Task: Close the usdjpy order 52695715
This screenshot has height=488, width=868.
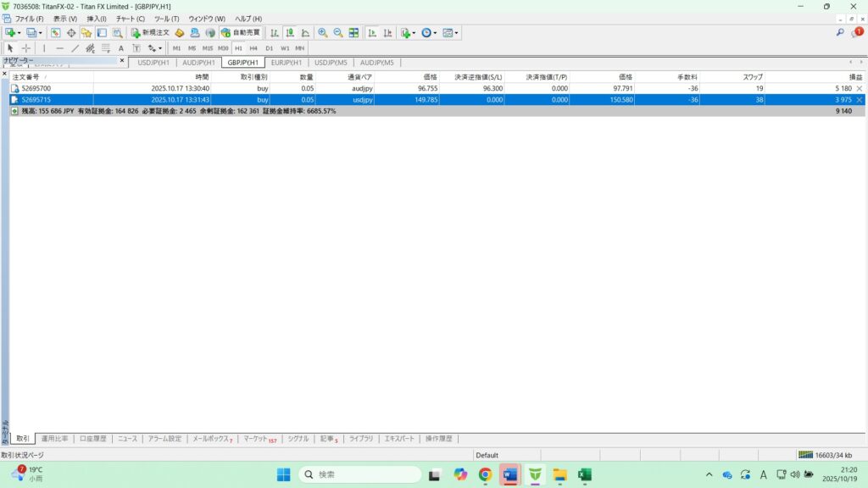Action: [x=860, y=99]
